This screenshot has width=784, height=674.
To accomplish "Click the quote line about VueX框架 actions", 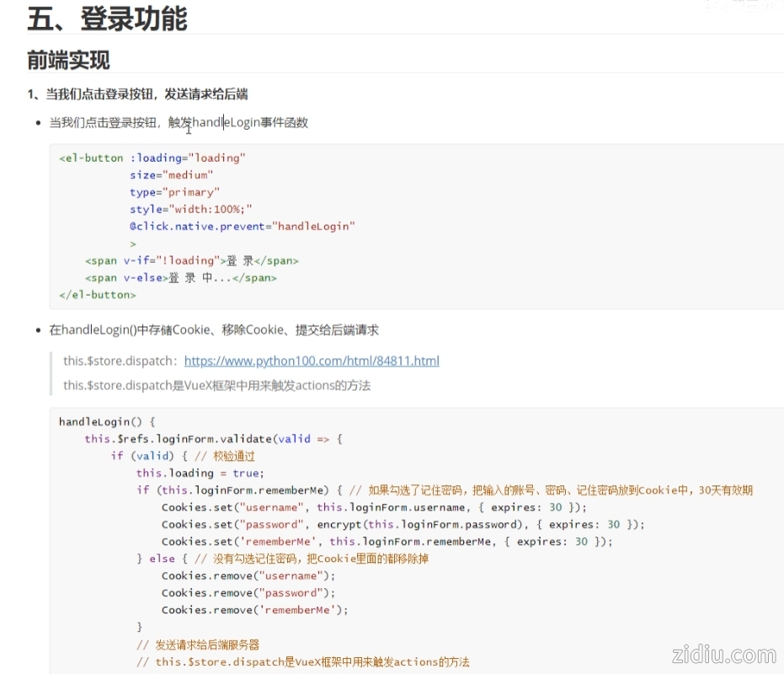I will point(216,386).
